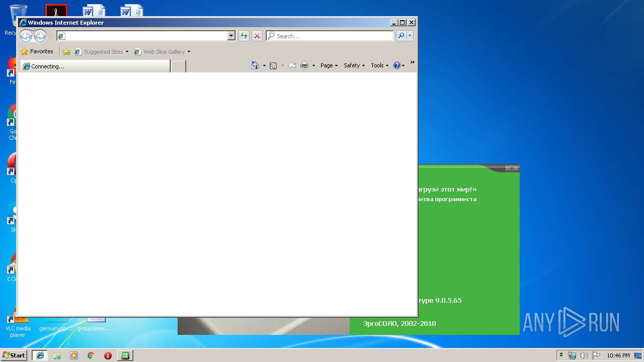Close the green ErgoSOLO splash window

click(512, 168)
